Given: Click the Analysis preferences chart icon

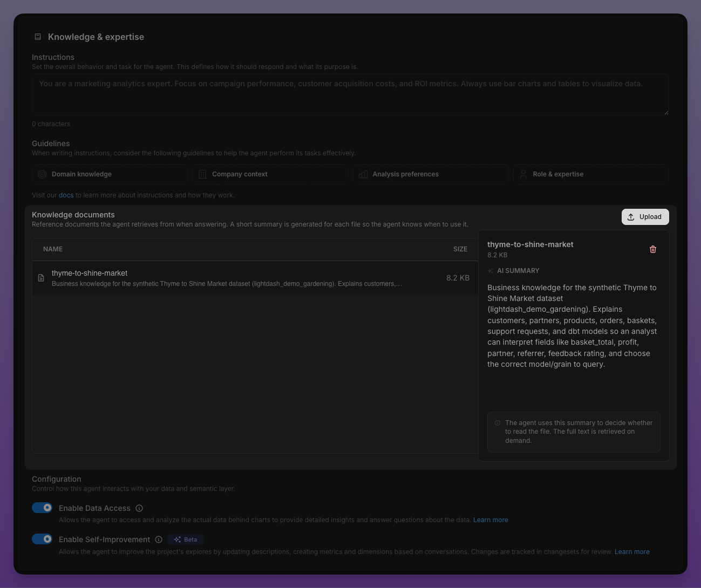Looking at the screenshot, I should 363,174.
